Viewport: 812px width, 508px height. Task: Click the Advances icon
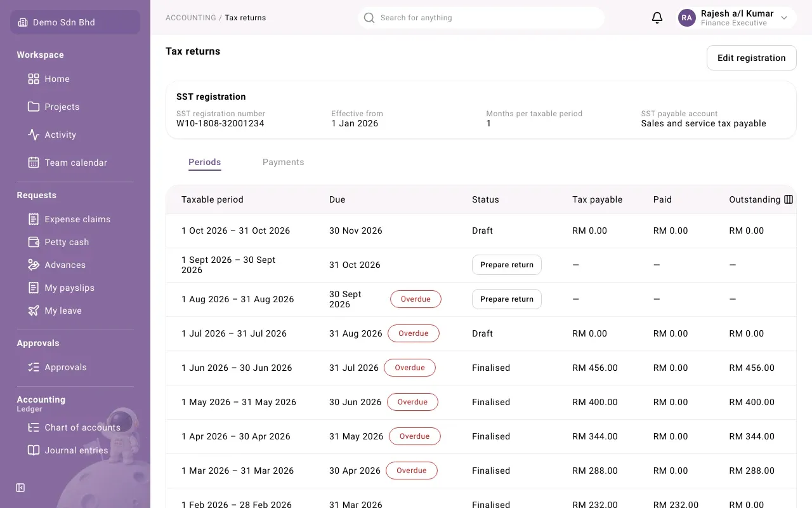[34, 265]
